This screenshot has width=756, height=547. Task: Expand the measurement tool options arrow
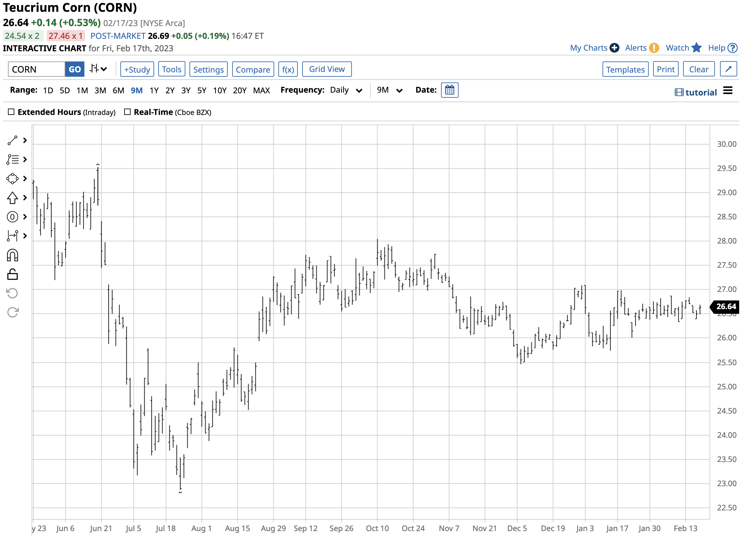25,236
